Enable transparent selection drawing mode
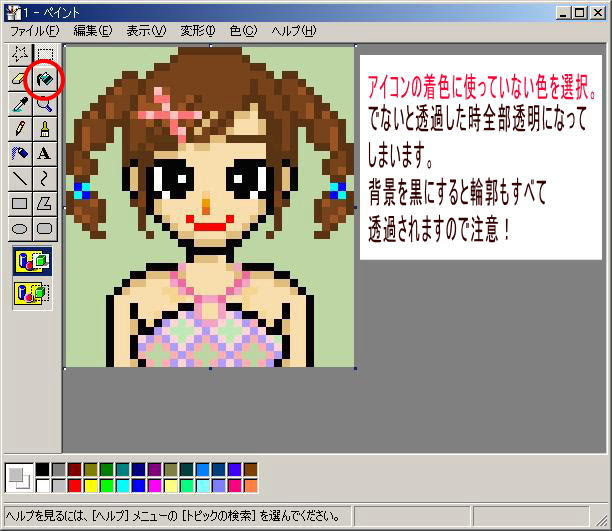Screen dimensions: 612x531 point(32,294)
